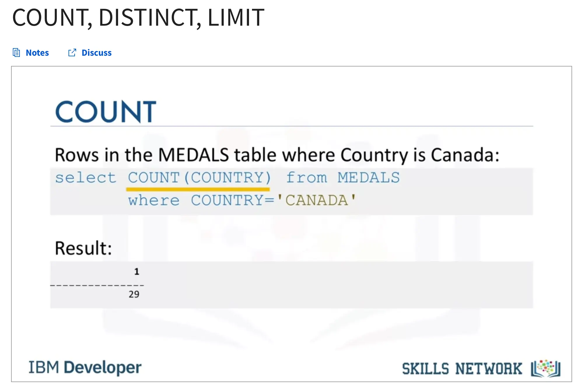Click 'from MEDALS' in the SQL statement
Viewport: 582px width, 392px height.
(343, 178)
